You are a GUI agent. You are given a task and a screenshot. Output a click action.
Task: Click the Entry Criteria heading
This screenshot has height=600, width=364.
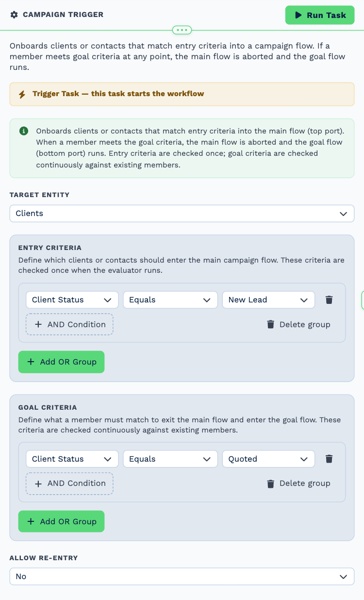50,248
